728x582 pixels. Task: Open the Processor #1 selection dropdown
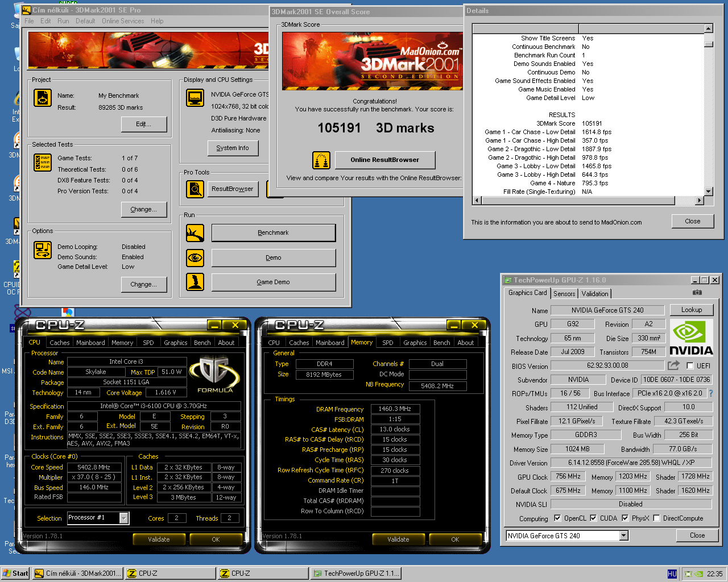[123, 518]
